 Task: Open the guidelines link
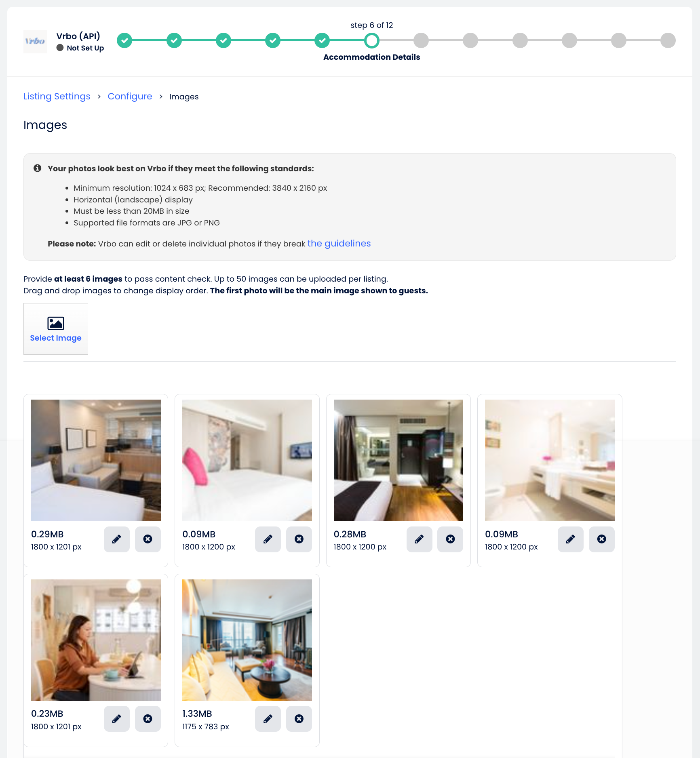pos(339,243)
